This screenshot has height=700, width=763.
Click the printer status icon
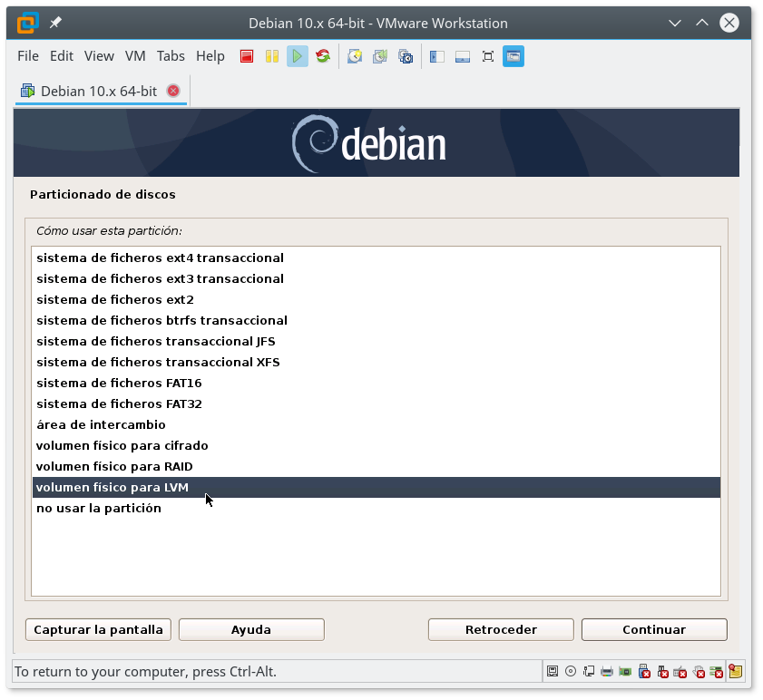point(607,672)
